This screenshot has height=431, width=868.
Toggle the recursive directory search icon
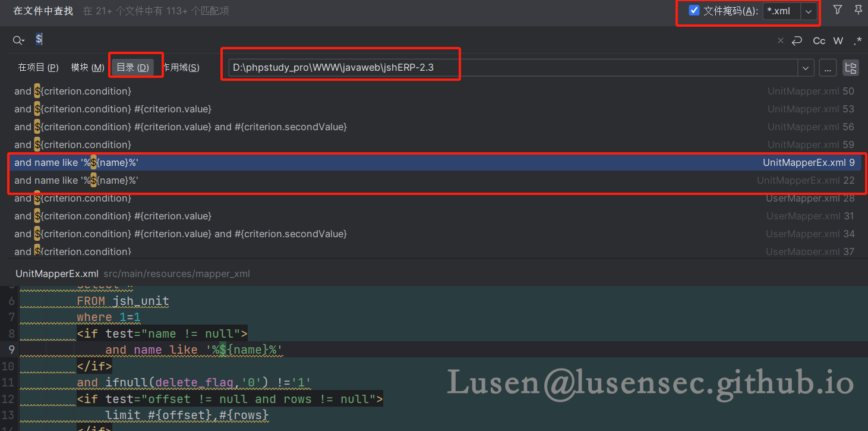pyautogui.click(x=851, y=68)
